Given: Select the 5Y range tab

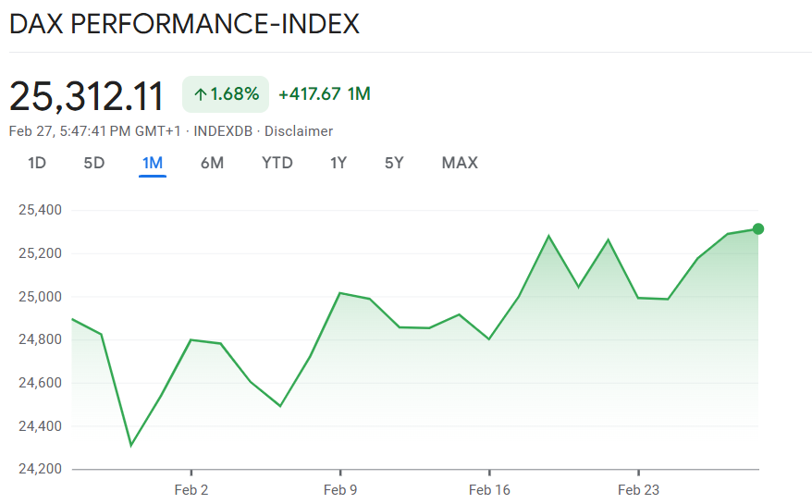Looking at the screenshot, I should point(395,163).
